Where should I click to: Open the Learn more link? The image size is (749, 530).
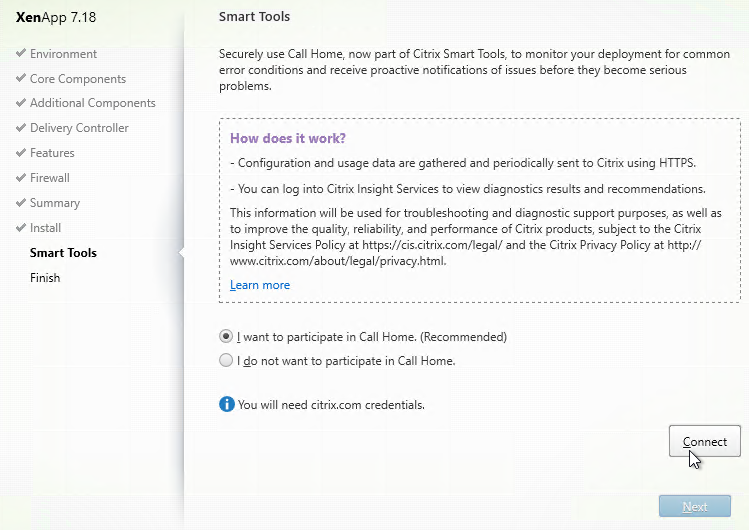[x=260, y=285]
